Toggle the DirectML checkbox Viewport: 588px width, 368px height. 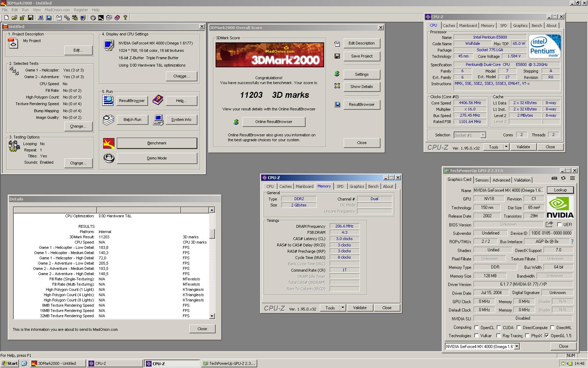coord(552,328)
